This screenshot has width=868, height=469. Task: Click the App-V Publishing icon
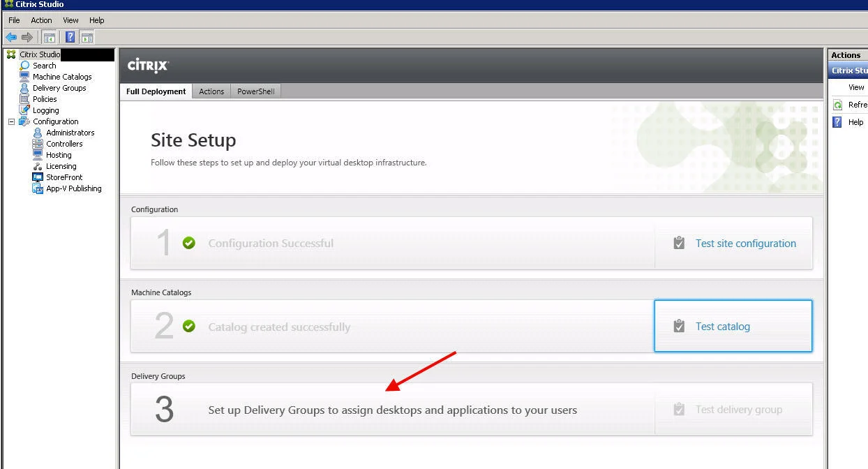(x=38, y=188)
